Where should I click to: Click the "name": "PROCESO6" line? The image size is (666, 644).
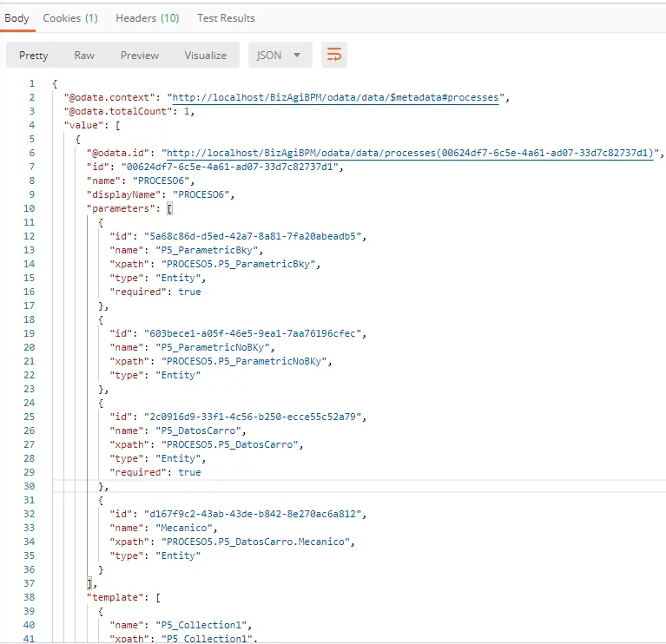point(141,181)
